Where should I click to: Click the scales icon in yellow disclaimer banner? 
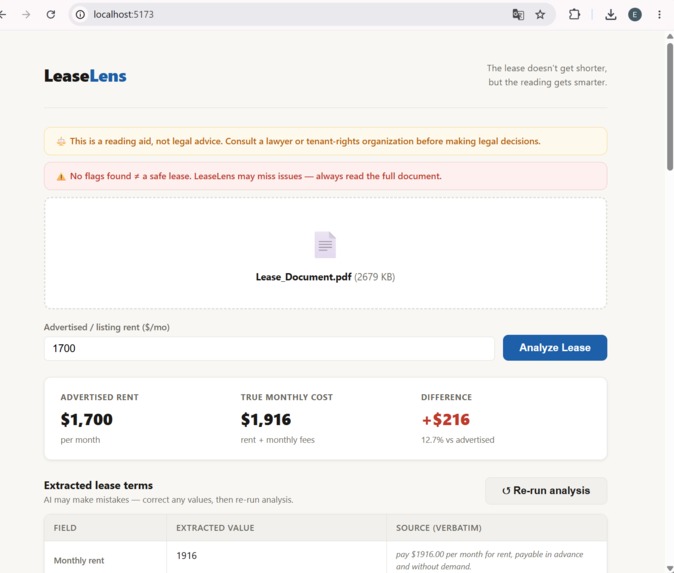point(61,141)
